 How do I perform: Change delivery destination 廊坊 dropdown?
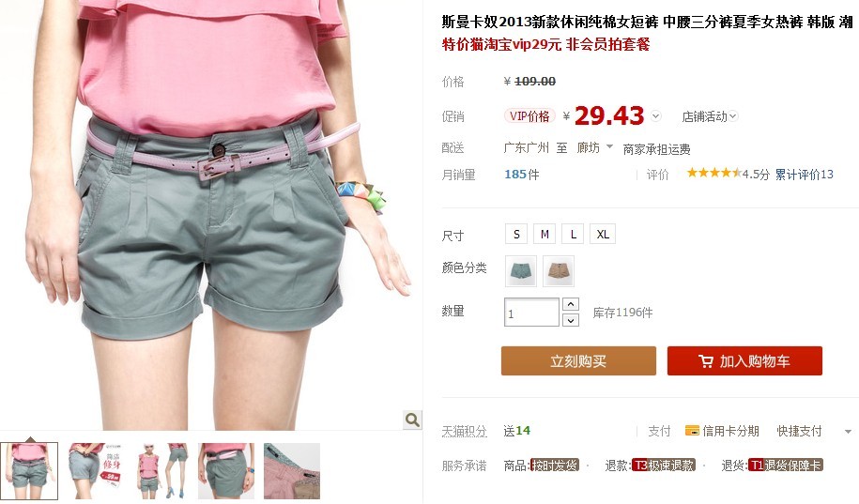pyautogui.click(x=595, y=147)
